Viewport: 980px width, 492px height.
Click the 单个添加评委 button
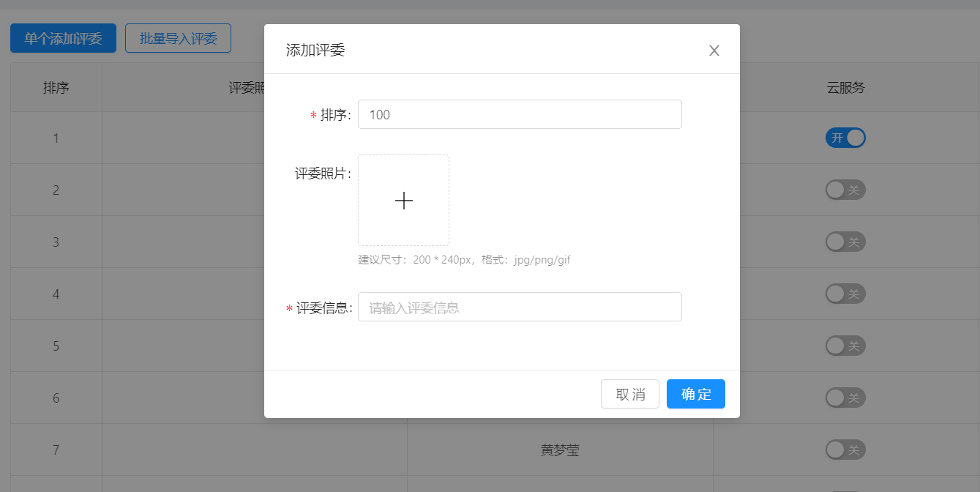tap(63, 38)
